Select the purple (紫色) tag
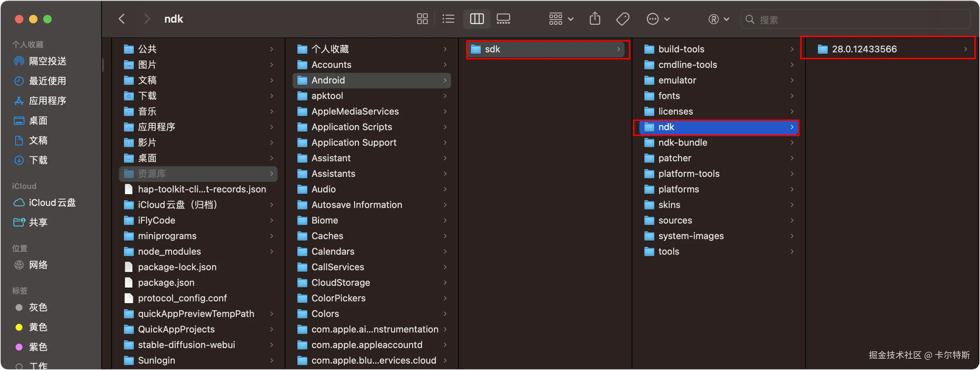980x370 pixels. pos(30,346)
